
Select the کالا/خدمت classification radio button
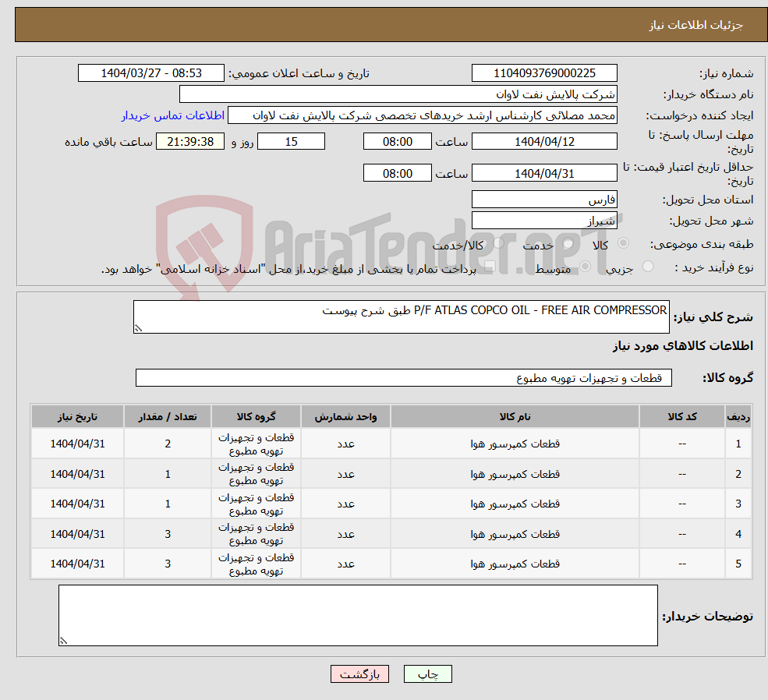click(497, 242)
